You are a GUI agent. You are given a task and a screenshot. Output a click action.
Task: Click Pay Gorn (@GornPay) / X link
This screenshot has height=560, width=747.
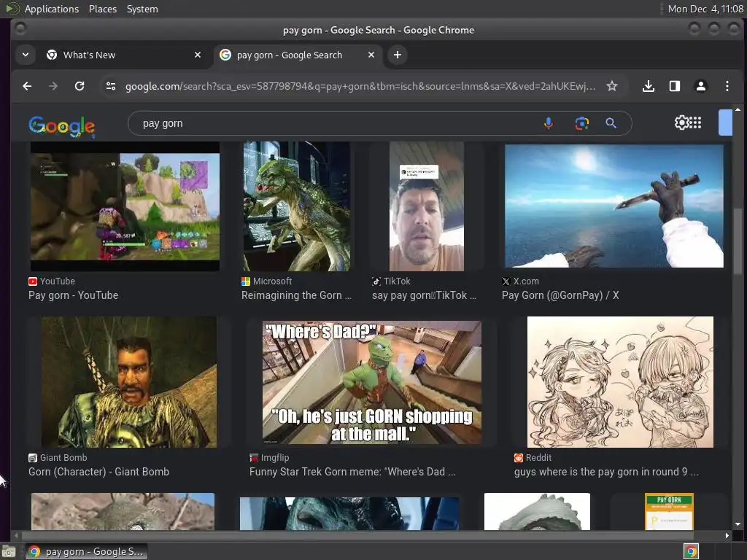[560, 295]
